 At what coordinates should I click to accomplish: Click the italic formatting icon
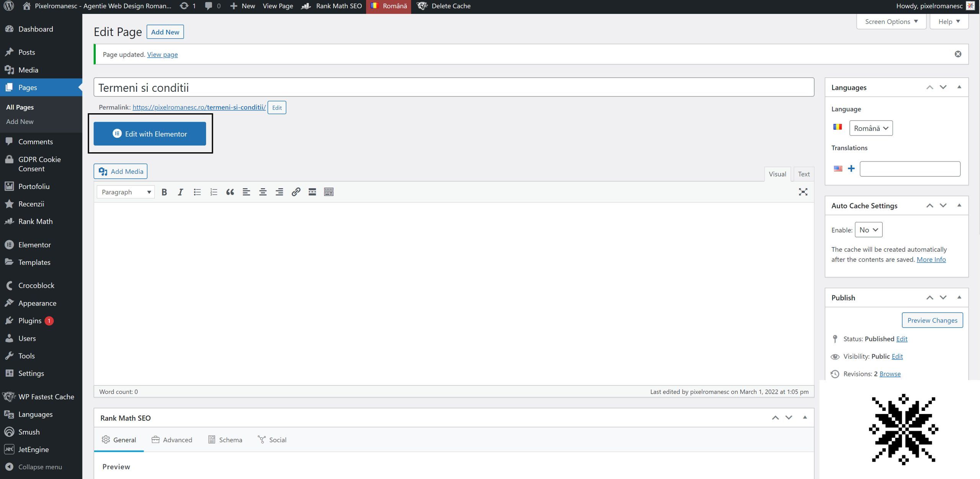pyautogui.click(x=181, y=192)
